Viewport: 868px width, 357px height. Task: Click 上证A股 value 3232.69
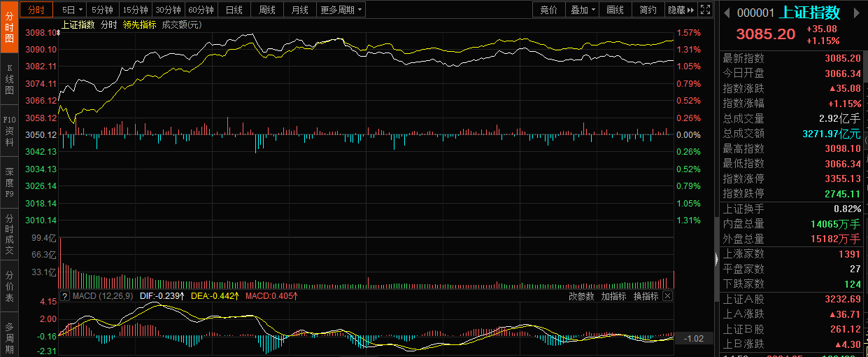coord(843,299)
